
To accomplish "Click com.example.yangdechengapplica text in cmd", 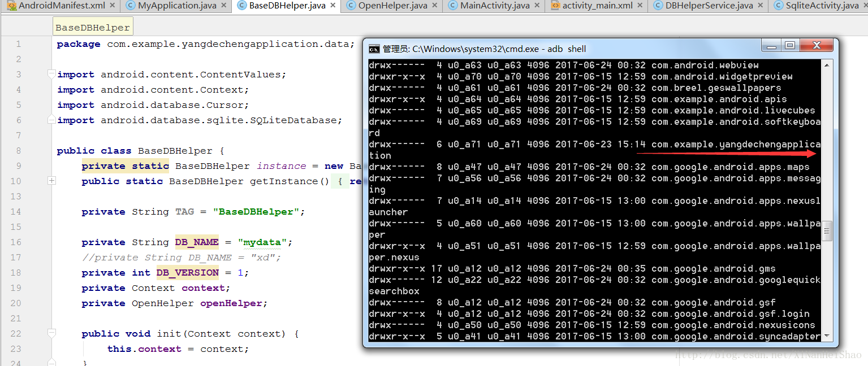I will 736,144.
